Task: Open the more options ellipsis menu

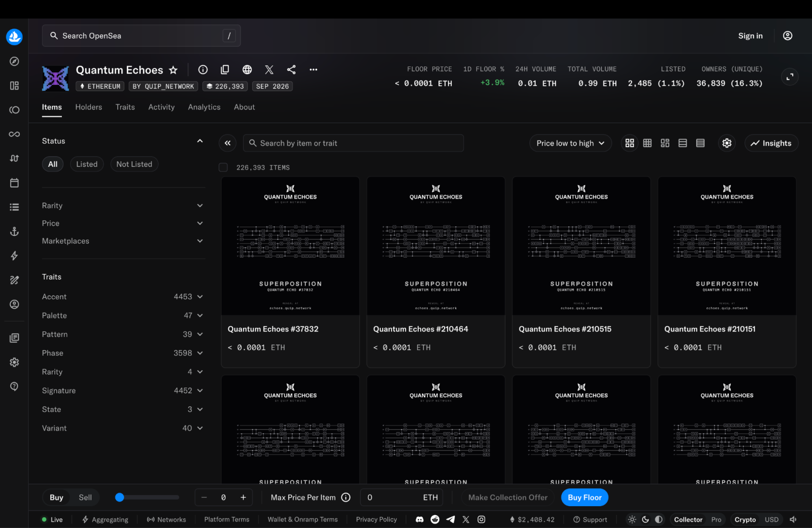Action: tap(314, 69)
